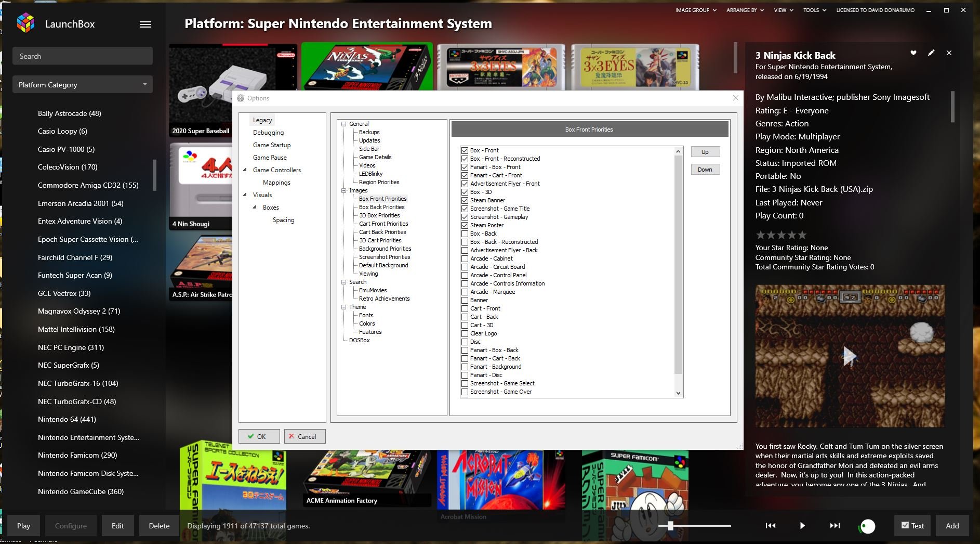Favorite 3 Ninjas Kick Back with heart icon
980x544 pixels.
click(913, 53)
